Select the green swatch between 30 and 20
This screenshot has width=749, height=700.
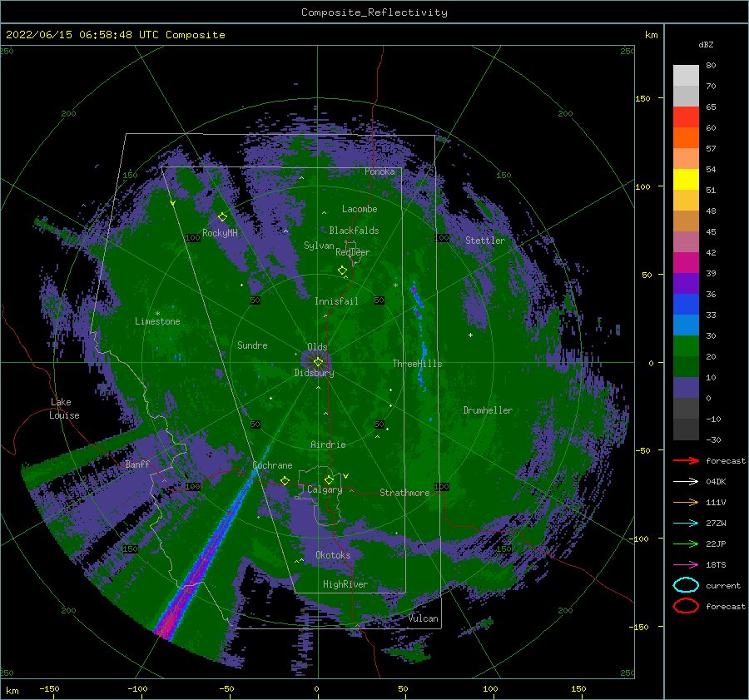(686, 346)
